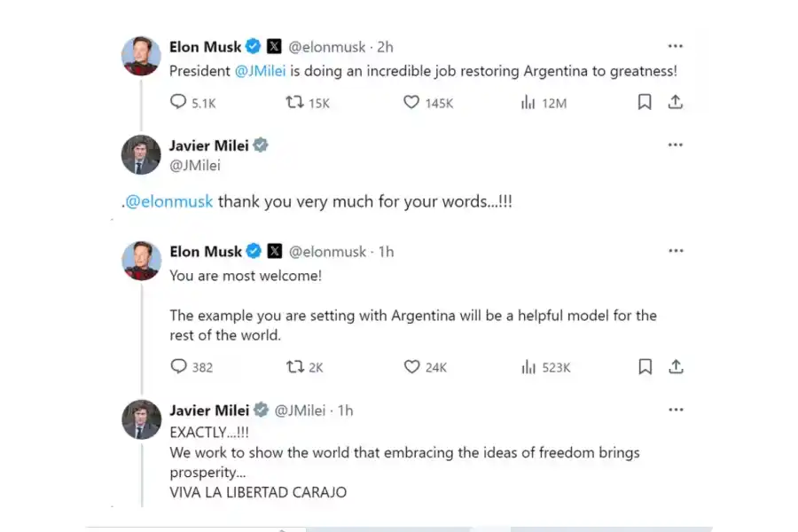798x532 pixels.
Task: Click Elon Musk's blue verified badge
Action: coord(254,47)
